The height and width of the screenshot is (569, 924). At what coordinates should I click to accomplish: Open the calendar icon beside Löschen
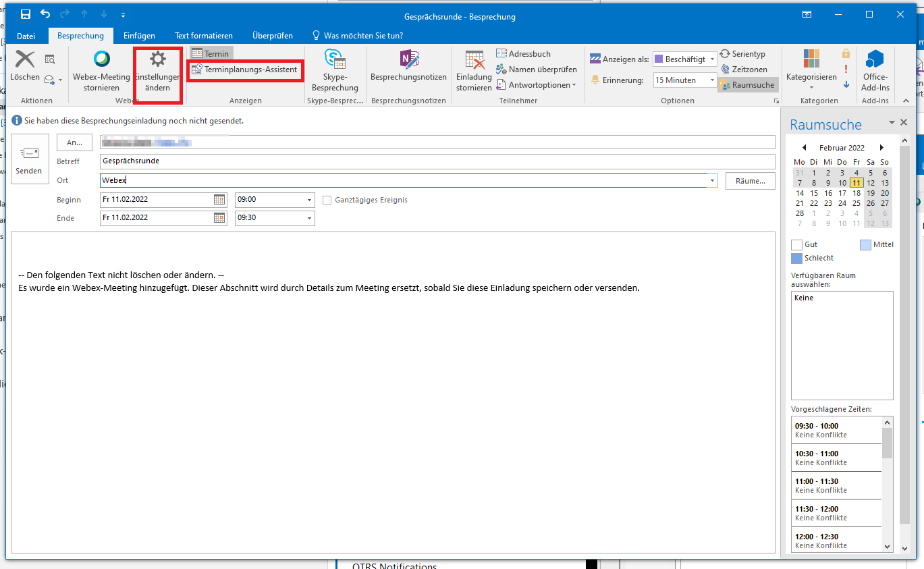click(x=50, y=59)
